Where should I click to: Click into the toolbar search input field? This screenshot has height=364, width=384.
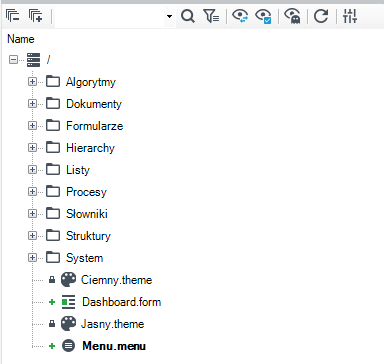tap(110, 16)
